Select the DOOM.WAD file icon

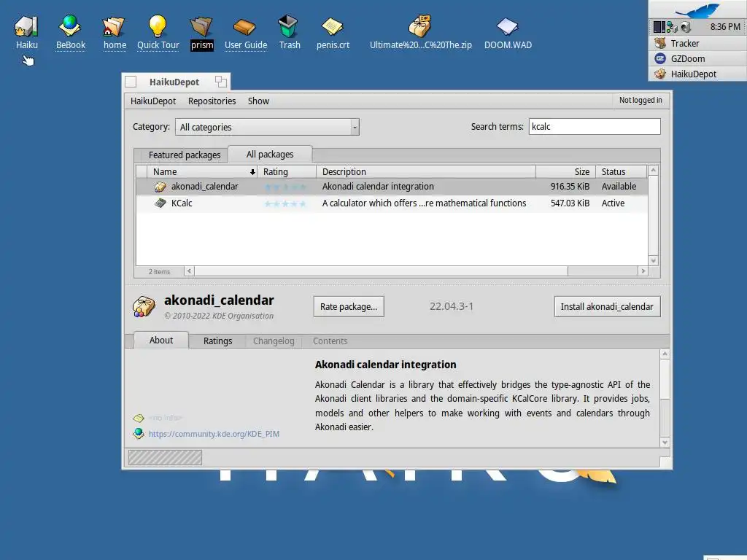(x=508, y=27)
